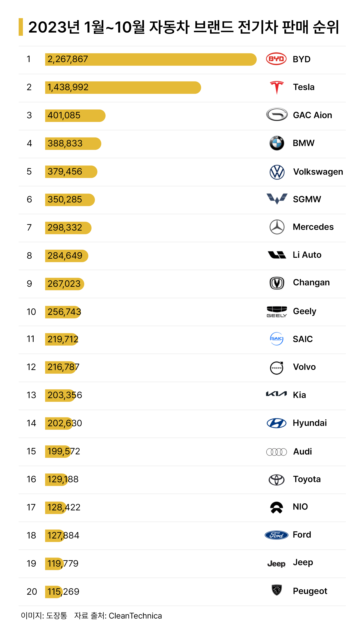Click the GAC Aion silver emblem
The image size is (364, 639).
click(277, 115)
